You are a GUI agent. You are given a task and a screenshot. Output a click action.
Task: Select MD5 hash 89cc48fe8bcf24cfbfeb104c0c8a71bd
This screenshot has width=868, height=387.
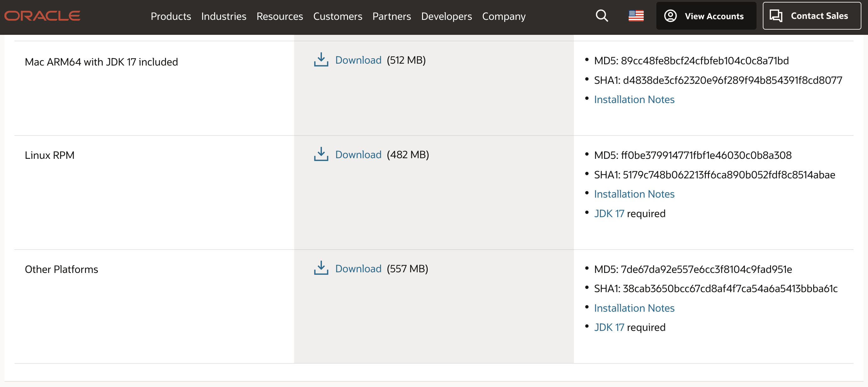tap(705, 61)
